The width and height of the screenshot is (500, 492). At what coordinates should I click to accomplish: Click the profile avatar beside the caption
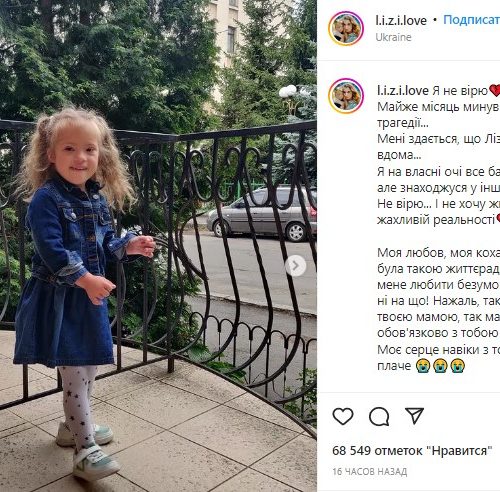pyautogui.click(x=346, y=96)
